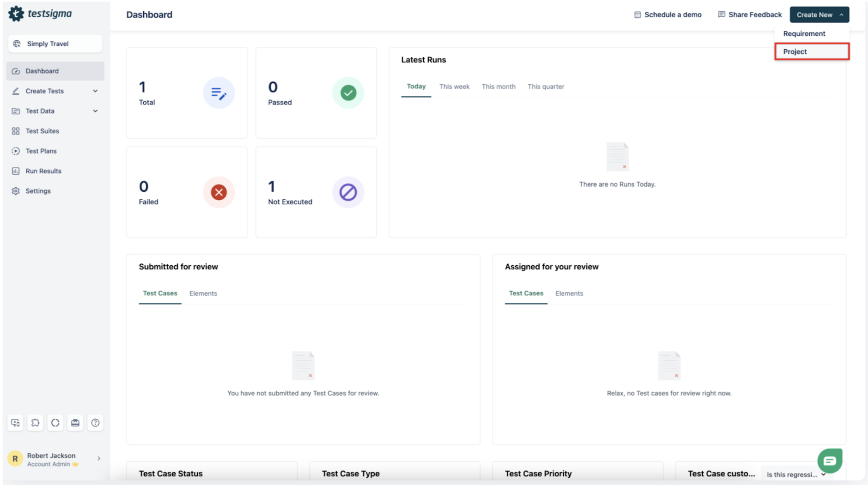Open the add-ons puzzle piece icon
The image size is (868, 485).
pos(35,423)
